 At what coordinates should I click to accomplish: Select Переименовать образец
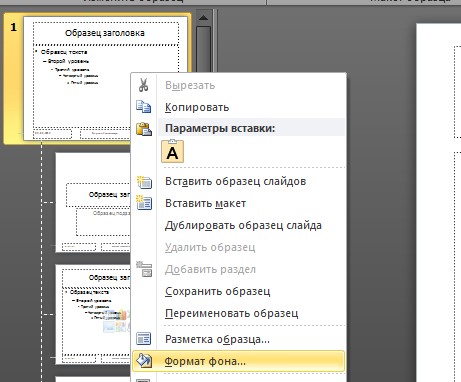click(232, 313)
